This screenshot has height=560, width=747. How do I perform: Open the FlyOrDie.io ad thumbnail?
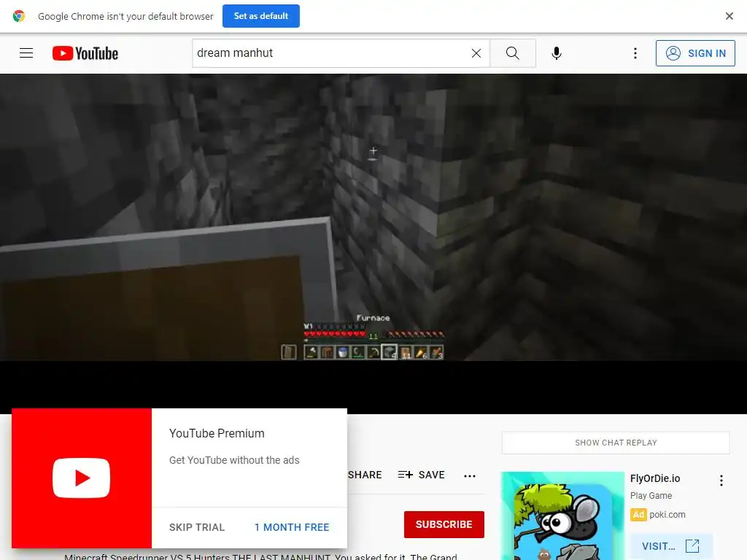[562, 516]
